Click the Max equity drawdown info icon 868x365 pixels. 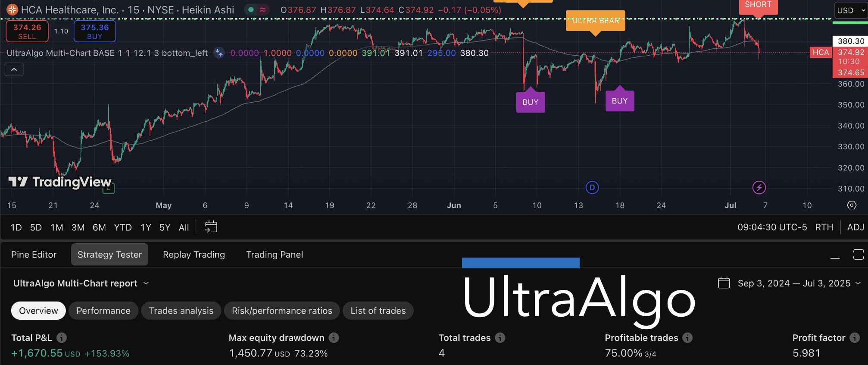click(334, 338)
